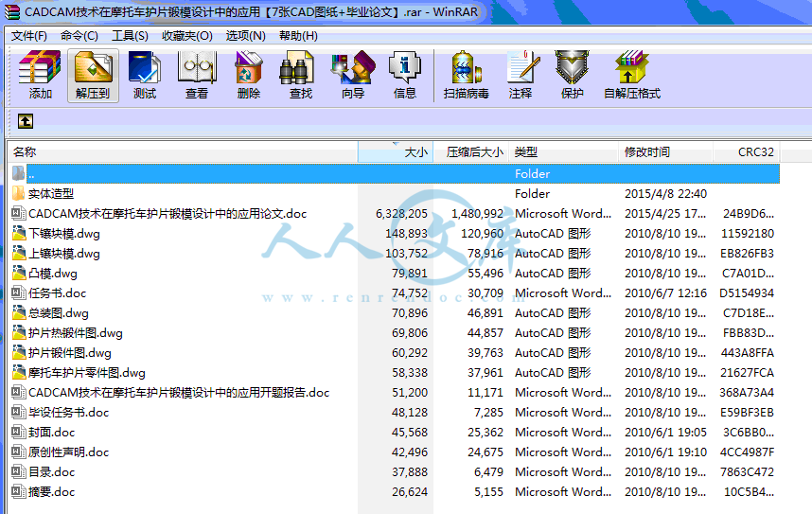Click the date 2010/6/7 12:16
Screen dimensions: 812x514
click(x=665, y=293)
